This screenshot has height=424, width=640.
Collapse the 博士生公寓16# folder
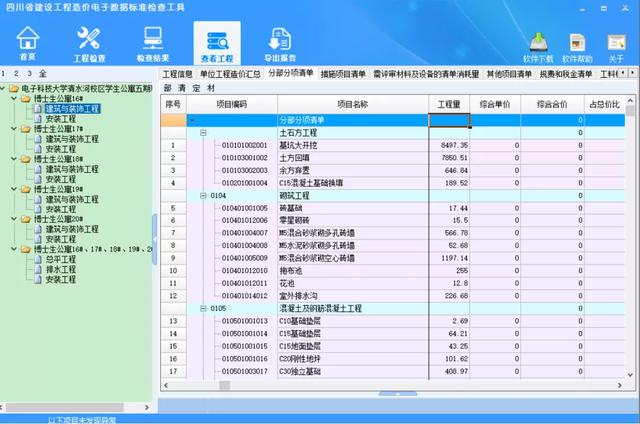click(x=14, y=98)
